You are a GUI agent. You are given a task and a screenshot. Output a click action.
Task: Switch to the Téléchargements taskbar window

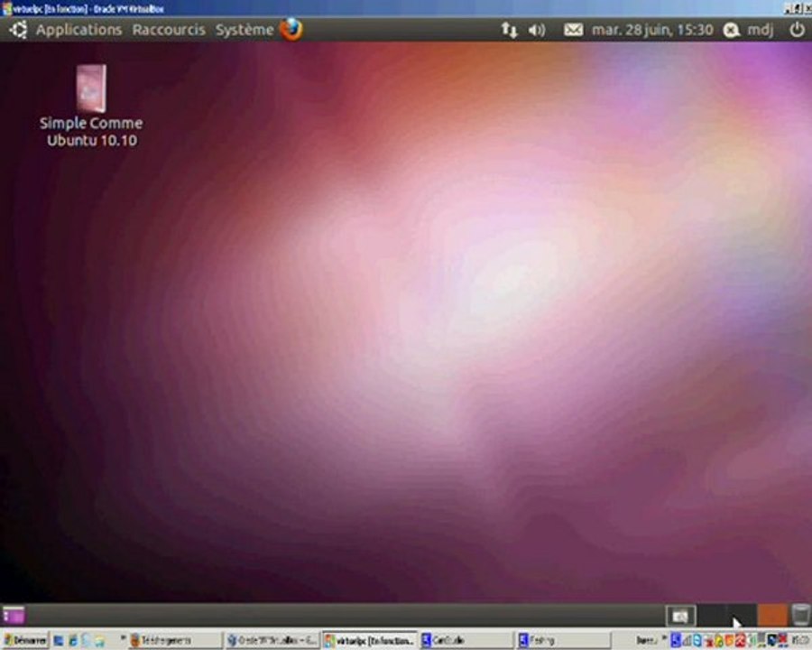174,641
